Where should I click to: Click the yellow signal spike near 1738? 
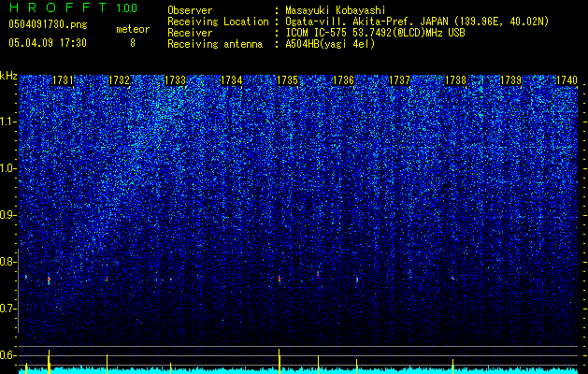[453, 367]
